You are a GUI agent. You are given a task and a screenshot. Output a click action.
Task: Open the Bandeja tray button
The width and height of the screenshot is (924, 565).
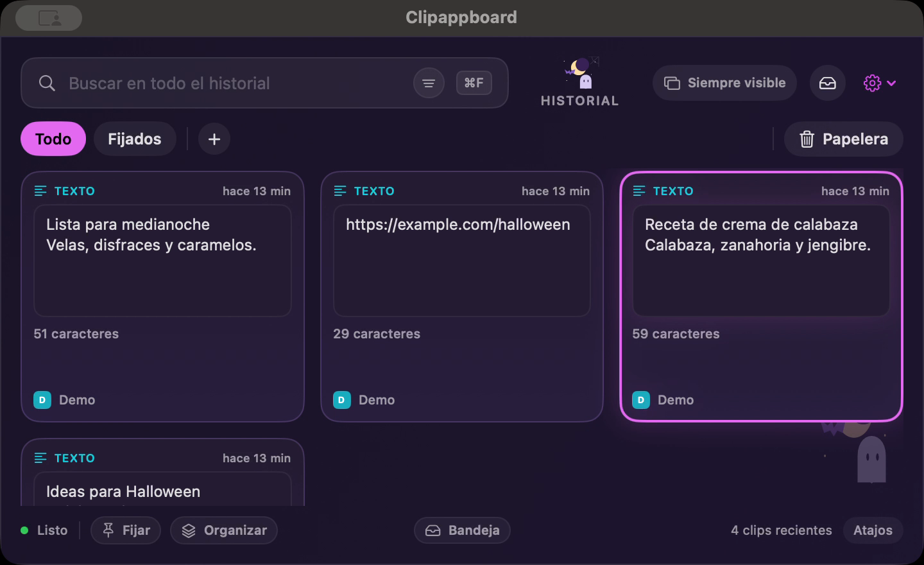point(462,530)
